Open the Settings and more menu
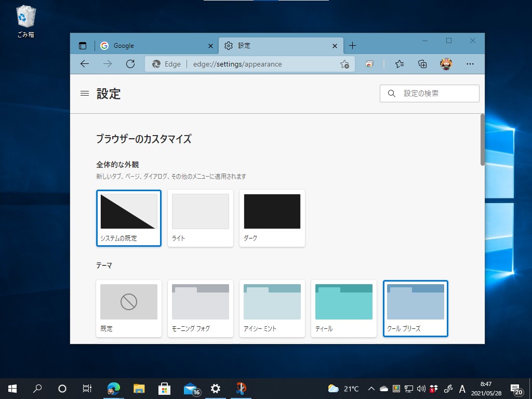 470,64
